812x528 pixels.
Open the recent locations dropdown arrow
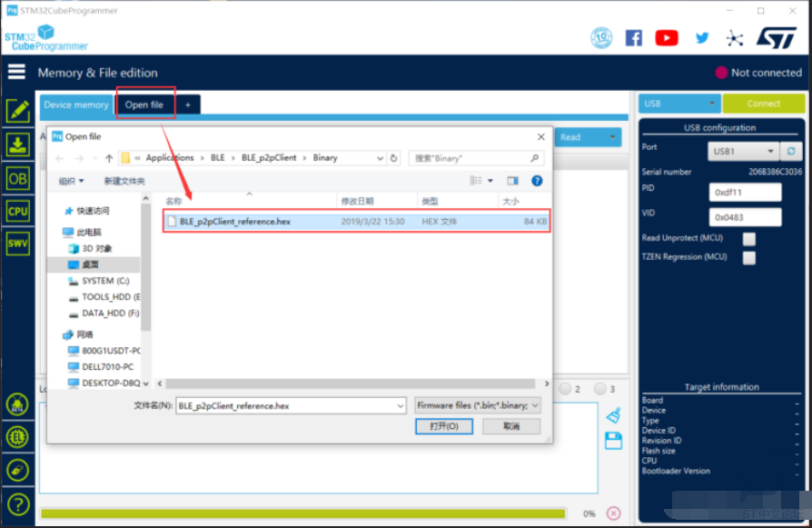click(x=95, y=158)
